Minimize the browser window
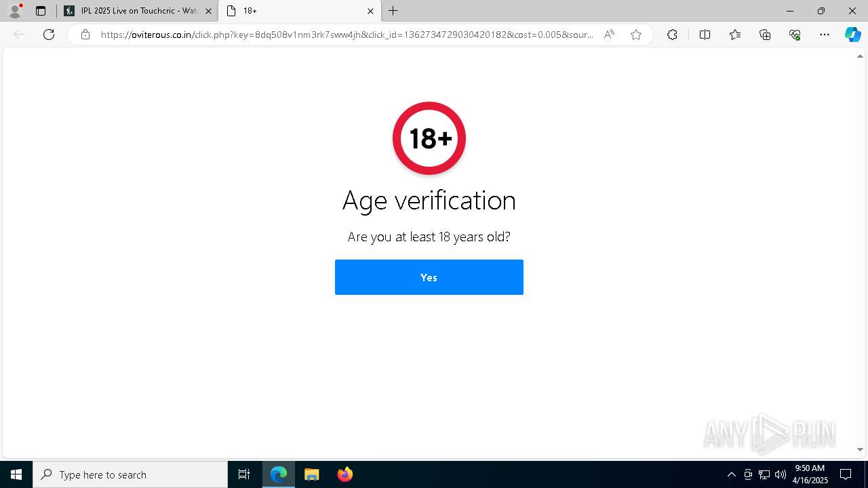868x488 pixels. tap(790, 11)
